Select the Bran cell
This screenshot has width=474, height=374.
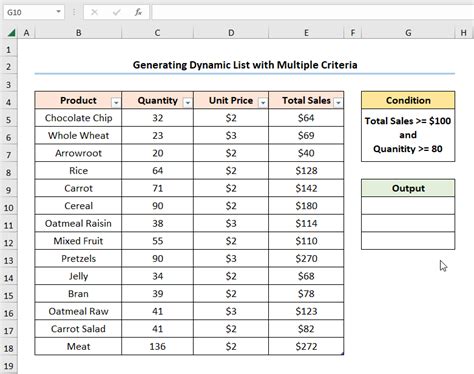coord(78,294)
